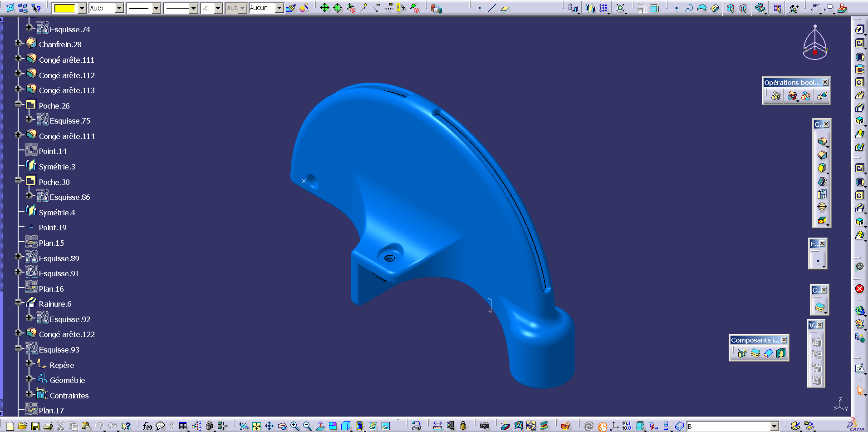Open the yellow fill color dropdown
This screenshot has height=432, width=868.
tap(82, 8)
